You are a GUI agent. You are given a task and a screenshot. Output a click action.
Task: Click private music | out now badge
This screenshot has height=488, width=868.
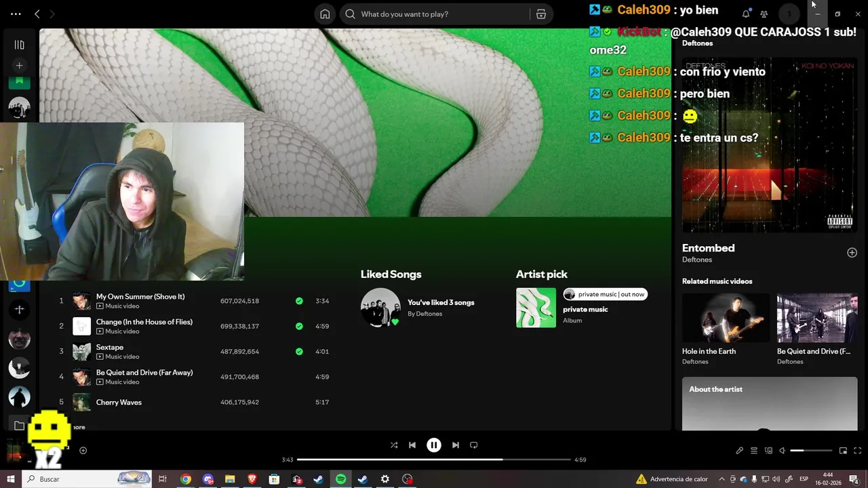coord(606,294)
